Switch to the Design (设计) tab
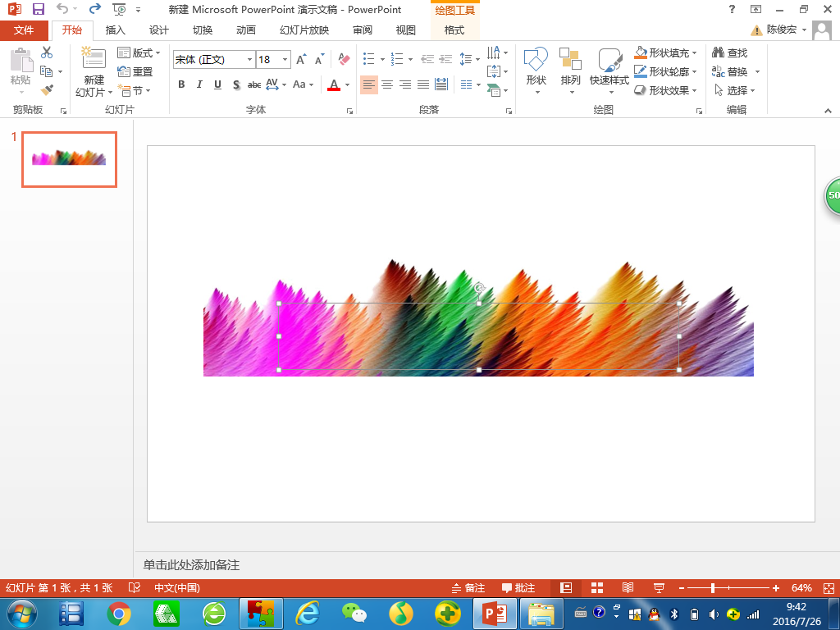This screenshot has height=630, width=840. (x=158, y=30)
